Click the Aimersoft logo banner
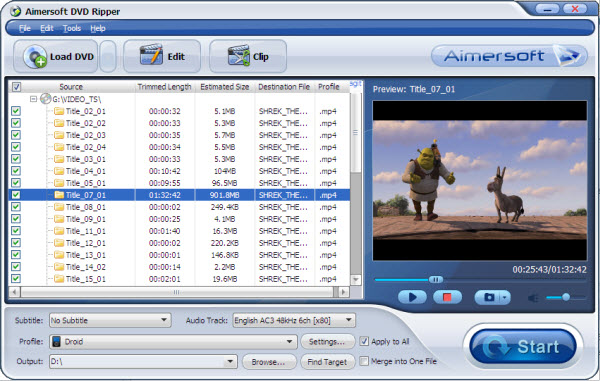Image resolution: width=600 pixels, height=381 pixels. (x=509, y=56)
